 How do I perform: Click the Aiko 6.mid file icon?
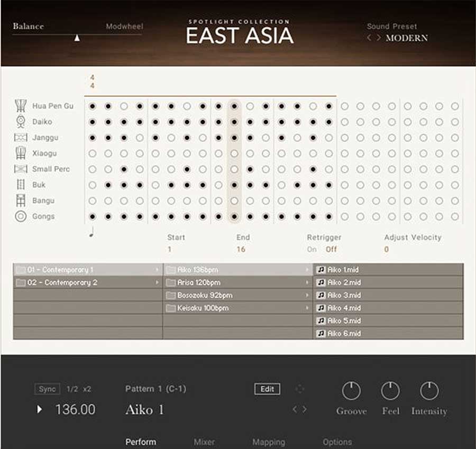click(x=321, y=333)
